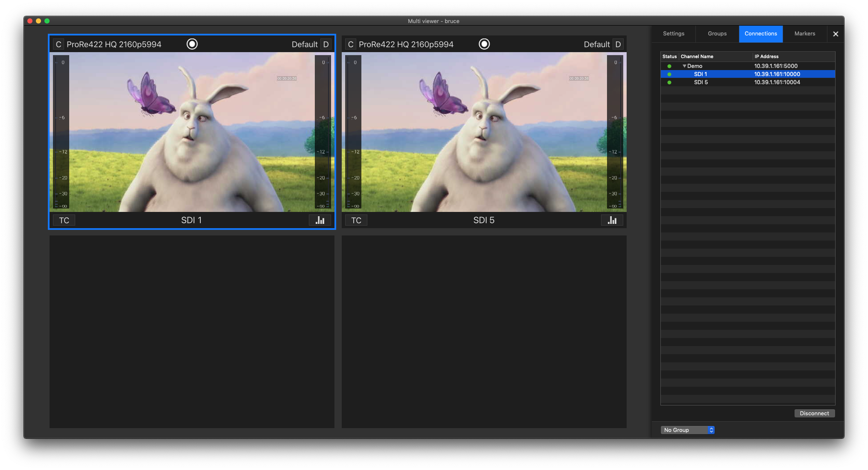Screen dimensions: 868x470
Task: Sort by the Status column header
Action: pyautogui.click(x=670, y=56)
